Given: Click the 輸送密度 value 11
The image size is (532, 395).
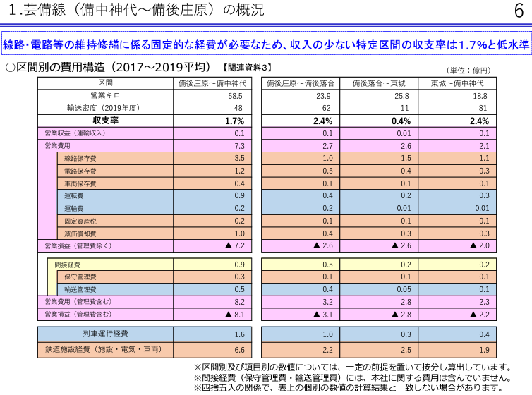Looking at the screenshot, I should tap(404, 108).
